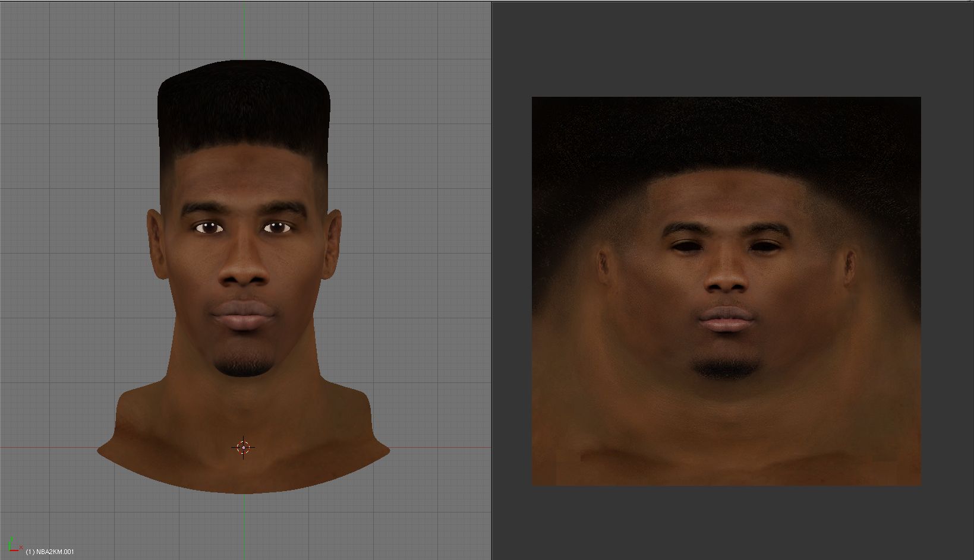Click the nose in the flattened face texture
The height and width of the screenshot is (560, 974).
point(726,279)
